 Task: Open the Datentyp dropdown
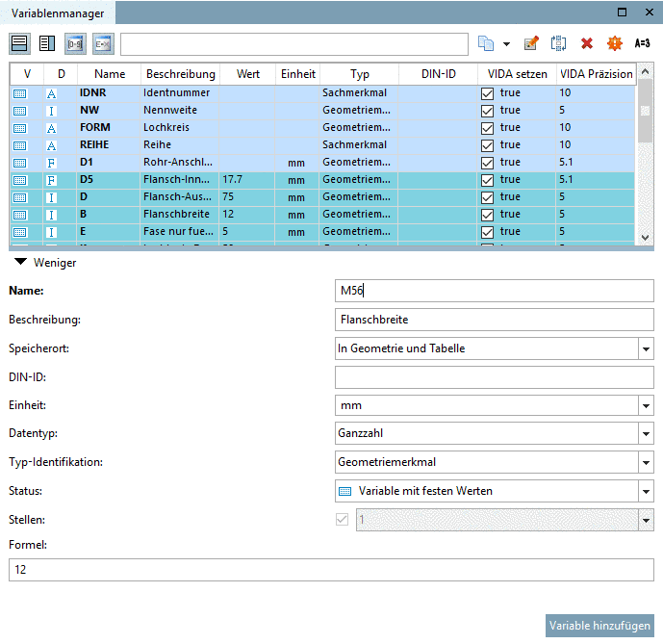click(x=646, y=434)
